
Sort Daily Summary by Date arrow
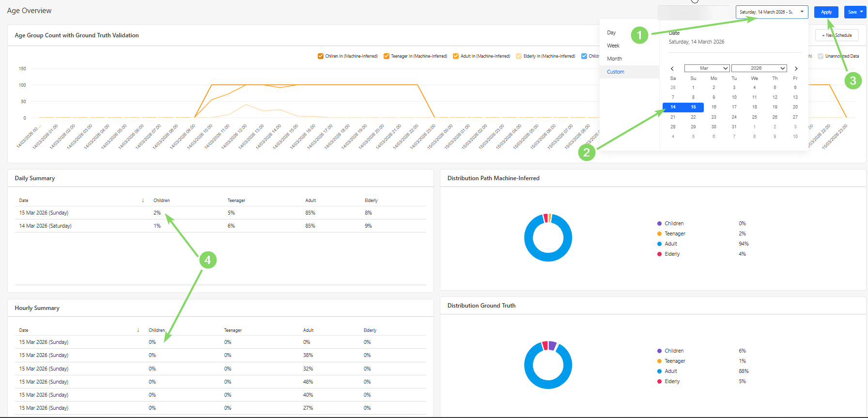pyautogui.click(x=143, y=201)
